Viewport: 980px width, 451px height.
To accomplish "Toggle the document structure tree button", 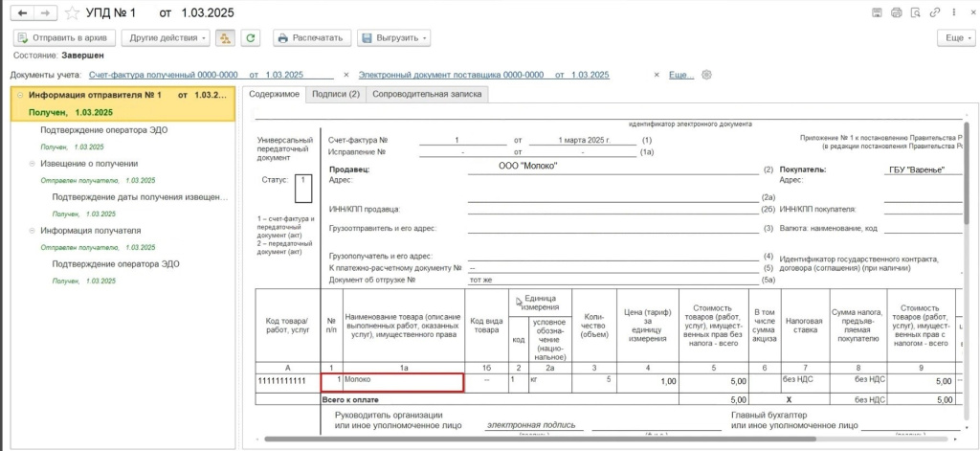I will (225, 37).
